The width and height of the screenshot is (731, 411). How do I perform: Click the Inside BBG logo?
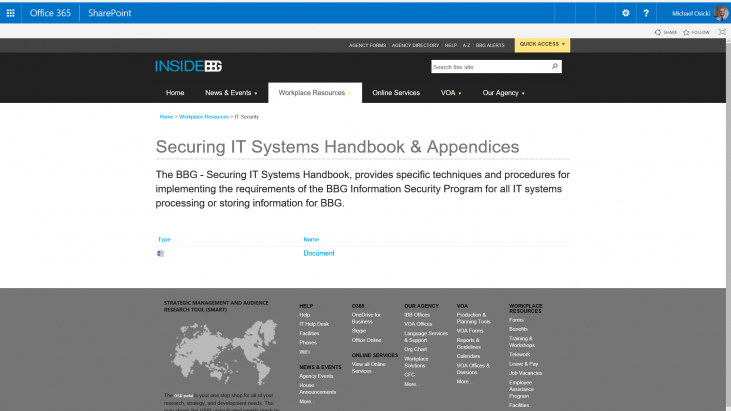click(188, 67)
